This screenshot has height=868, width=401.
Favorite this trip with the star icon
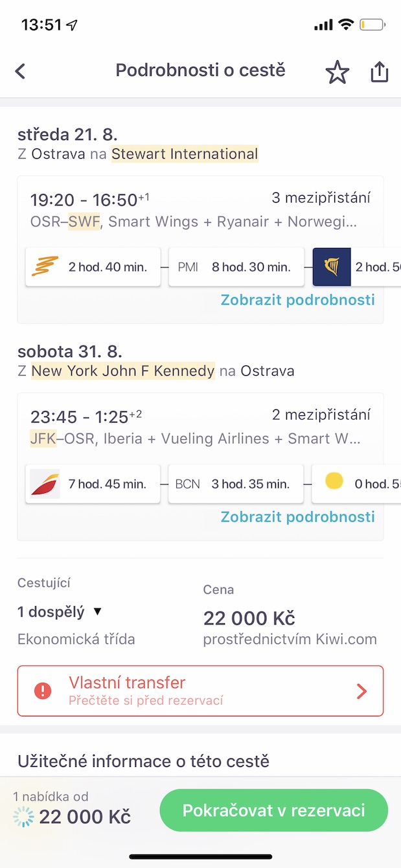[x=337, y=72]
